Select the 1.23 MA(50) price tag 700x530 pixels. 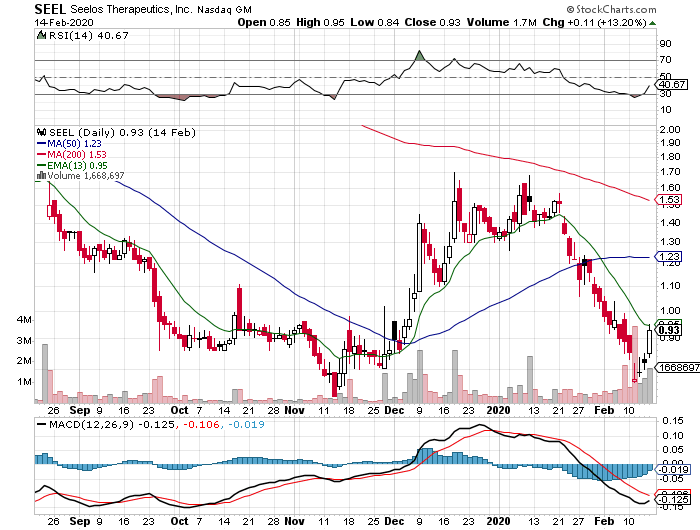669,258
